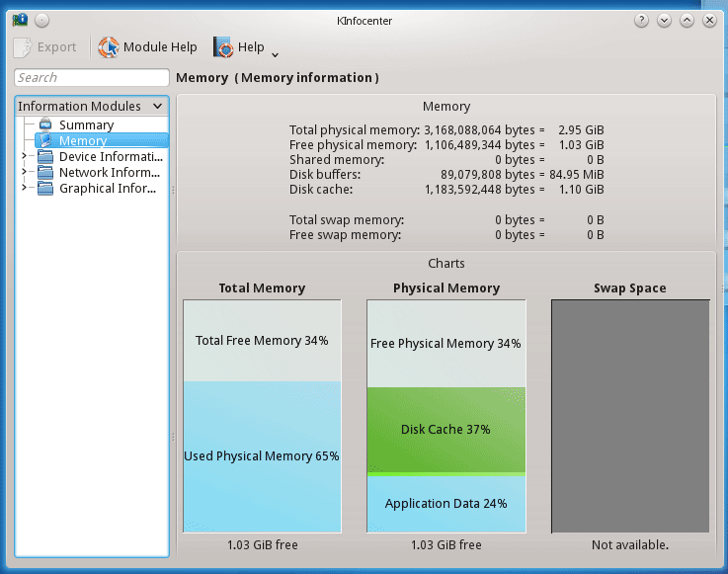
Task: Click the Module Help lifebuoy icon
Action: 109,47
